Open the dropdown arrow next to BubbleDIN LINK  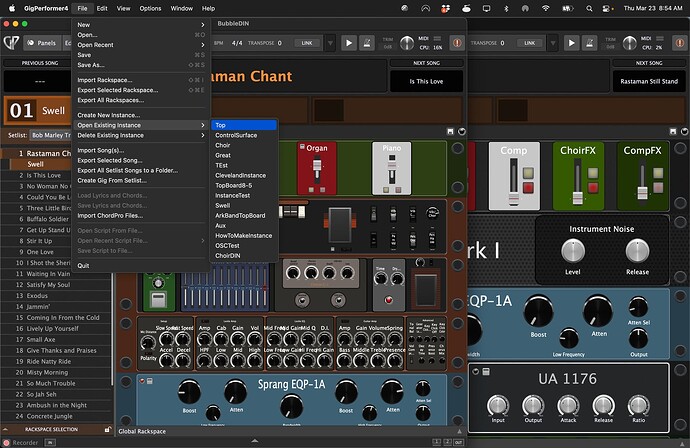tap(330, 43)
